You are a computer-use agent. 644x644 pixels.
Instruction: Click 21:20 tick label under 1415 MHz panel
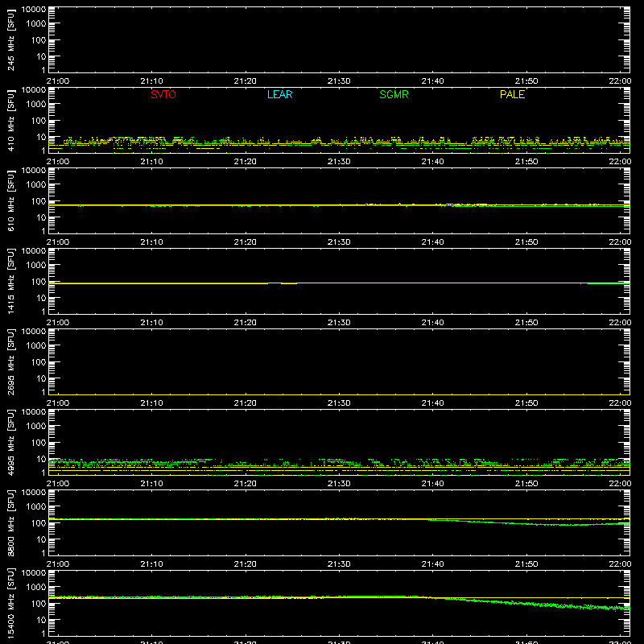[x=246, y=323]
